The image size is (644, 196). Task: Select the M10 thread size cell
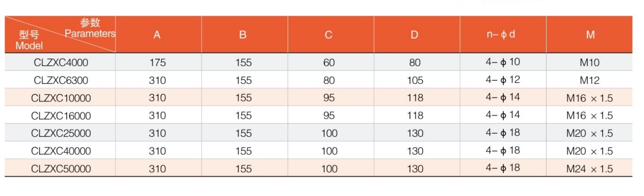click(x=589, y=62)
